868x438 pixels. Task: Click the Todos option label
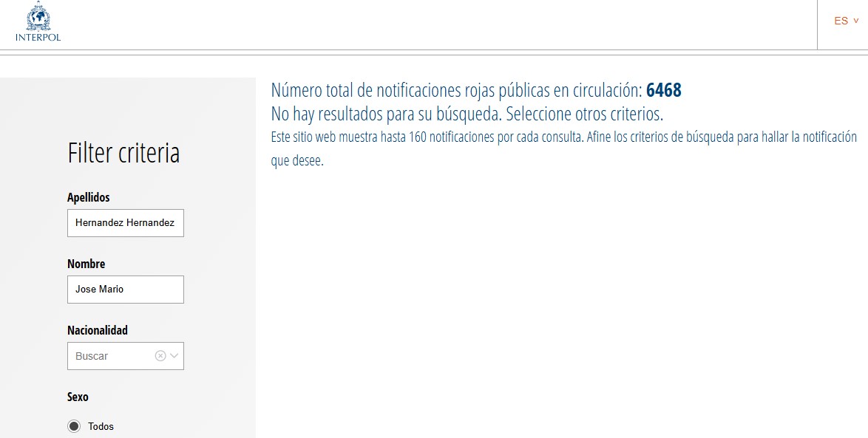coord(101,426)
